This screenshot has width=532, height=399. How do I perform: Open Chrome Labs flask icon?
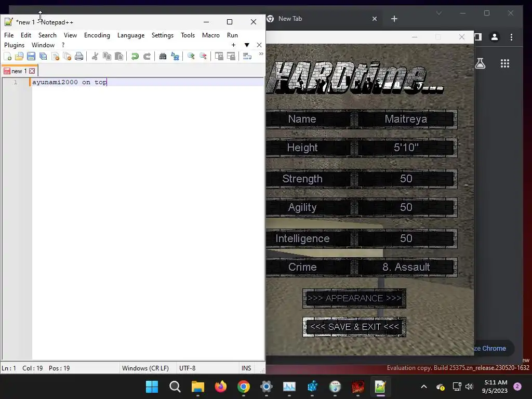[x=481, y=63]
